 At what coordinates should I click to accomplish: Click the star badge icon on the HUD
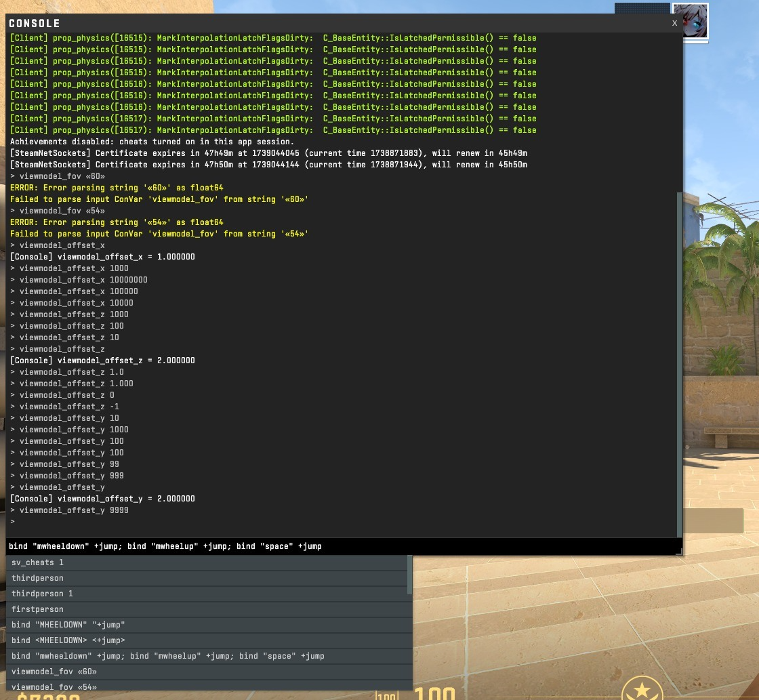click(641, 690)
